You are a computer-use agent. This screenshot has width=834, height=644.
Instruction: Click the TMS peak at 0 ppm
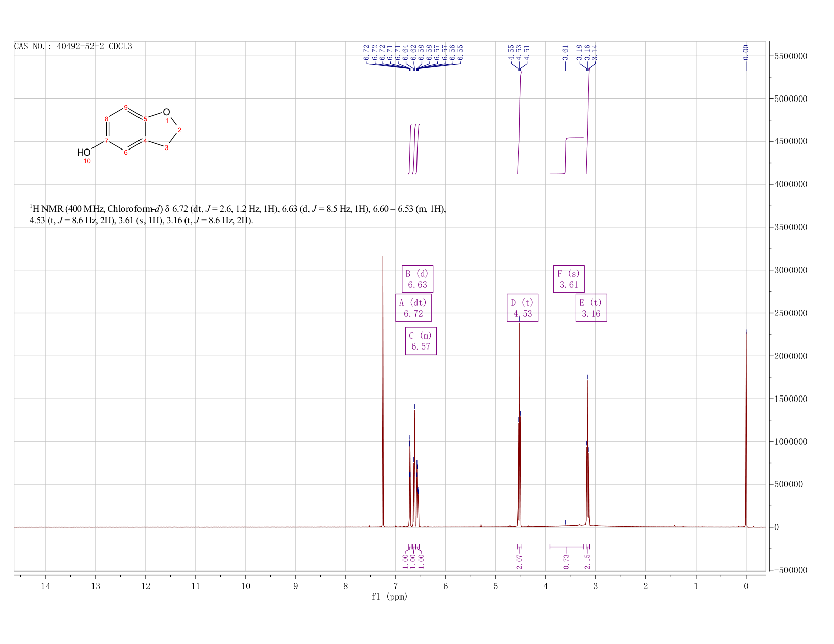tap(746, 429)
